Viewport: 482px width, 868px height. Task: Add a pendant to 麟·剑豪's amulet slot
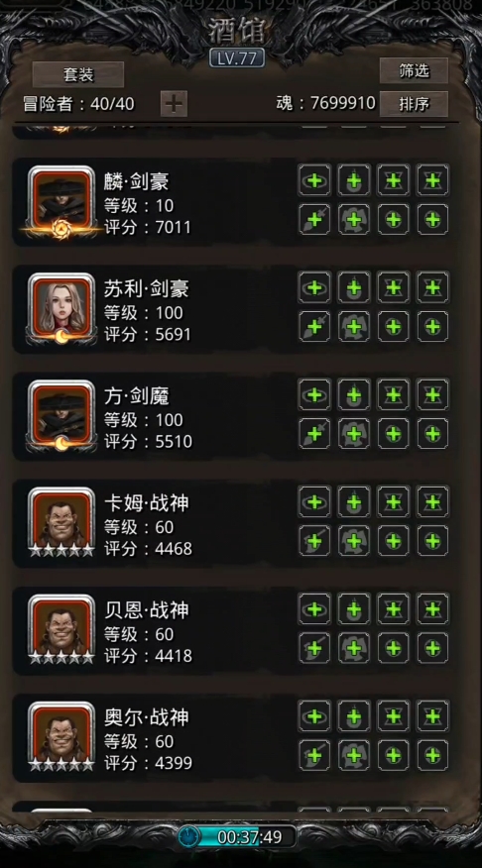354,180
